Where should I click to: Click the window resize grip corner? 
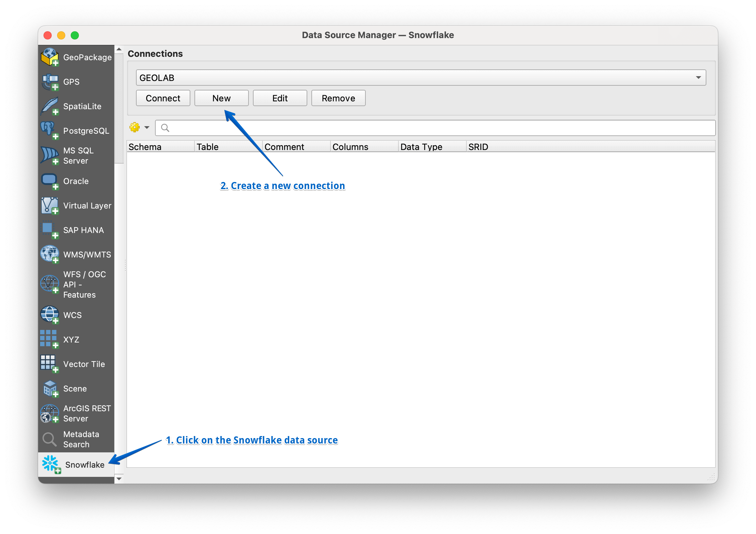point(711,477)
